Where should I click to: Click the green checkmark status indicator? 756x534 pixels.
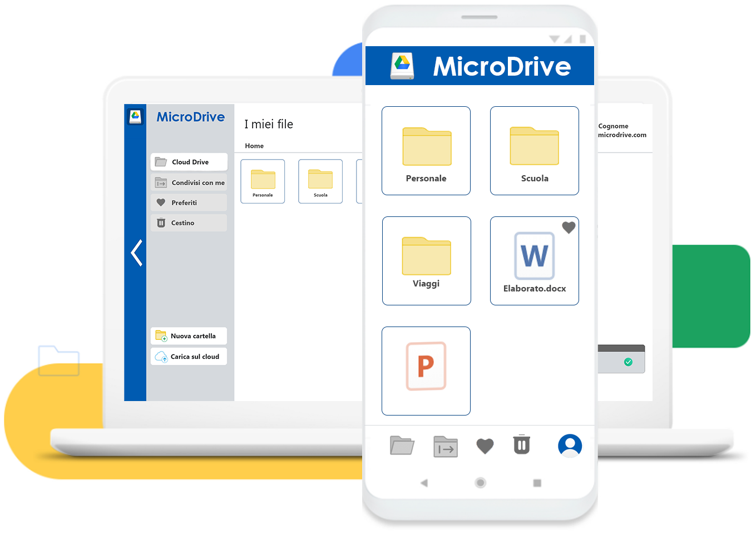629,362
